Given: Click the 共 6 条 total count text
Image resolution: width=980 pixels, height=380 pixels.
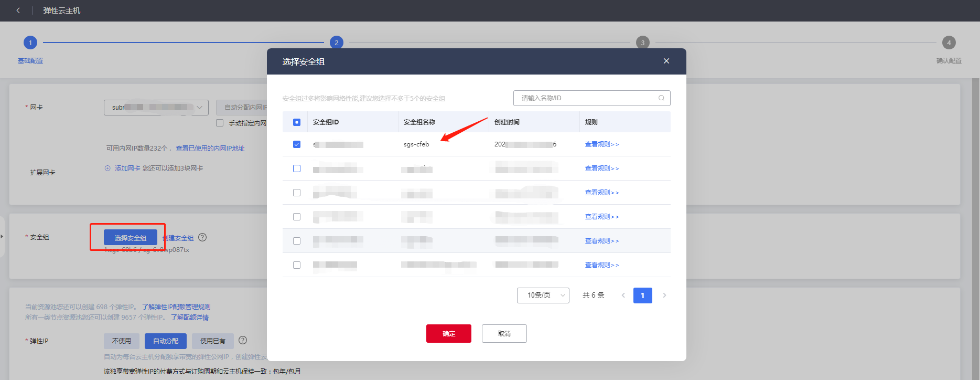Looking at the screenshot, I should click(x=594, y=295).
